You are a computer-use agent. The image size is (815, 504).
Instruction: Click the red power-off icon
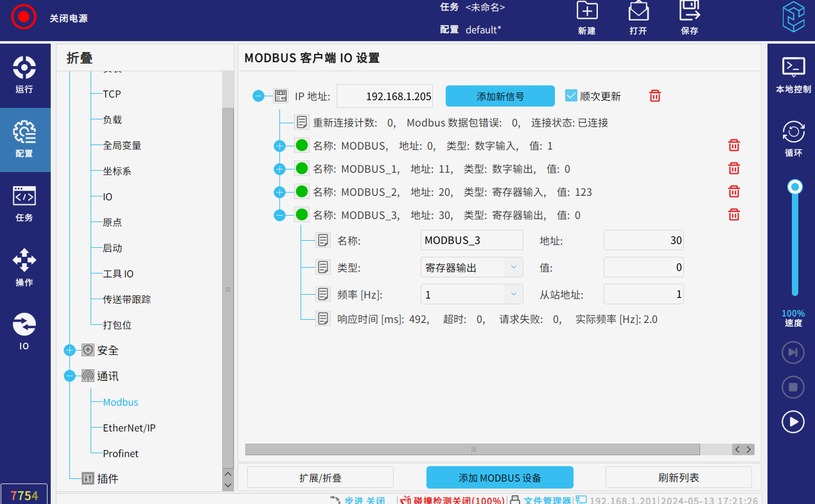click(x=24, y=17)
